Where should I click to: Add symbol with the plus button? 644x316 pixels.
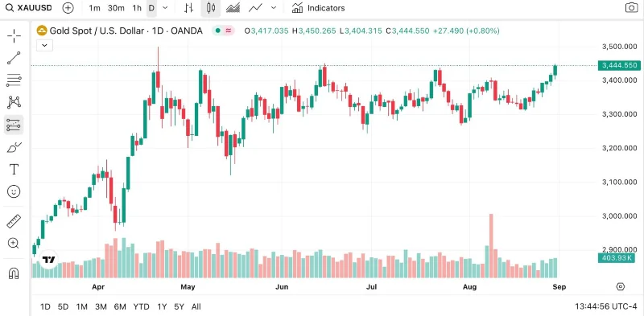click(68, 8)
